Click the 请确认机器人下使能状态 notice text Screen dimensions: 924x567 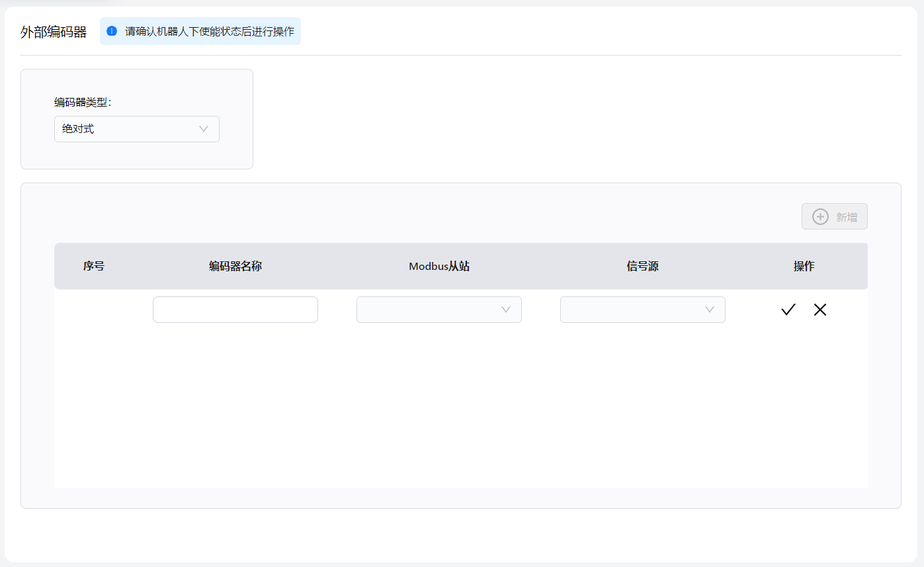(x=210, y=31)
